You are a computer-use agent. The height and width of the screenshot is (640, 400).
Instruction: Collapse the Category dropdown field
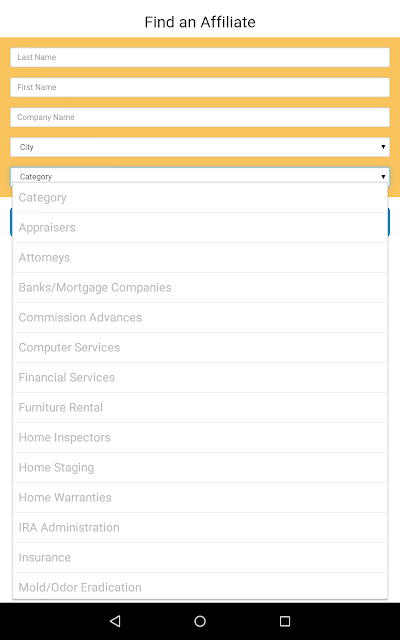(200, 176)
